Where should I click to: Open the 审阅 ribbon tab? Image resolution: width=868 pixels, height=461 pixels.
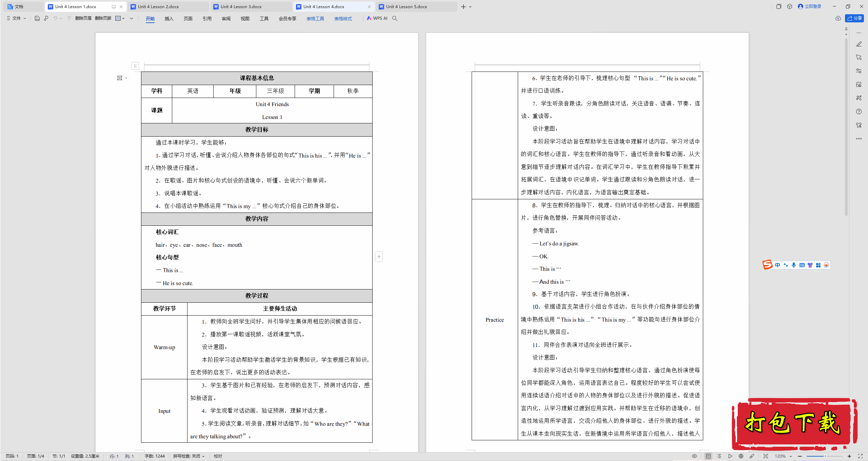226,19
